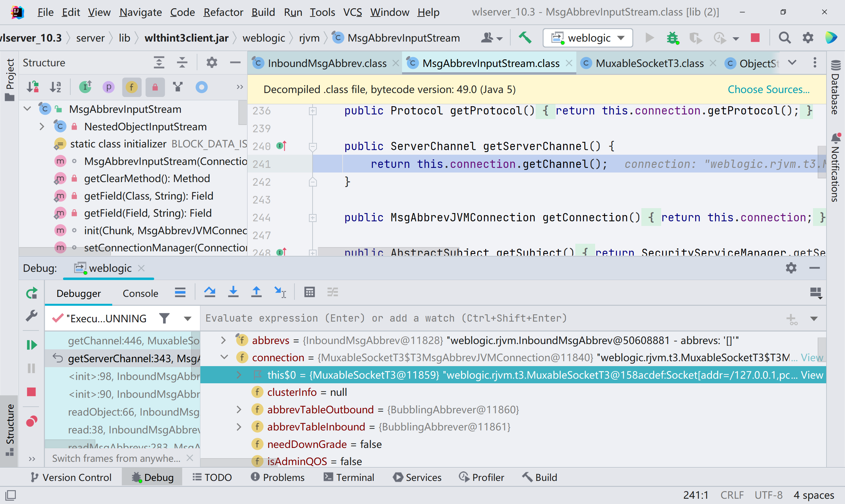This screenshot has height=504, width=845.
Task: Toggle Show Fields filter
Action: [131, 87]
